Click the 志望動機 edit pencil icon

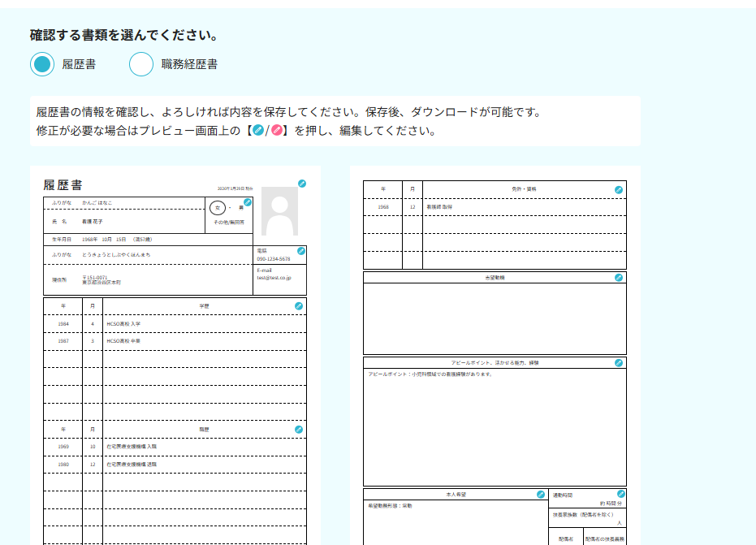coord(619,278)
